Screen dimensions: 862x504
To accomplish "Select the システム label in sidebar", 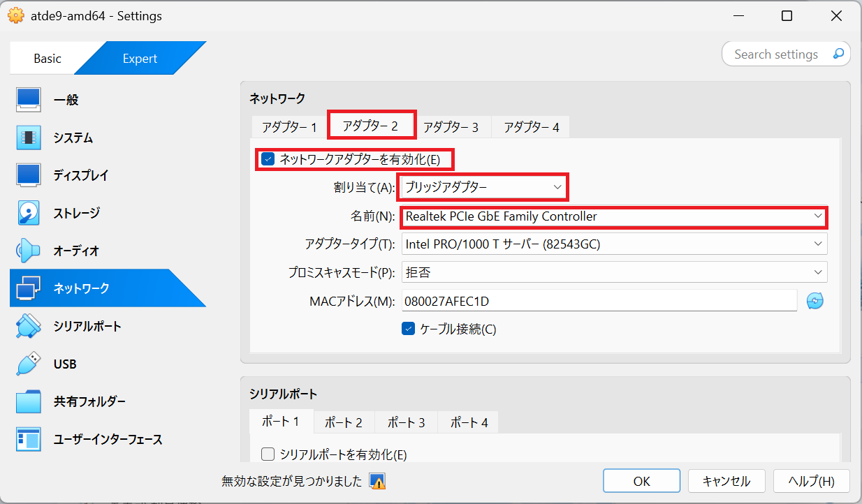I will 73,138.
